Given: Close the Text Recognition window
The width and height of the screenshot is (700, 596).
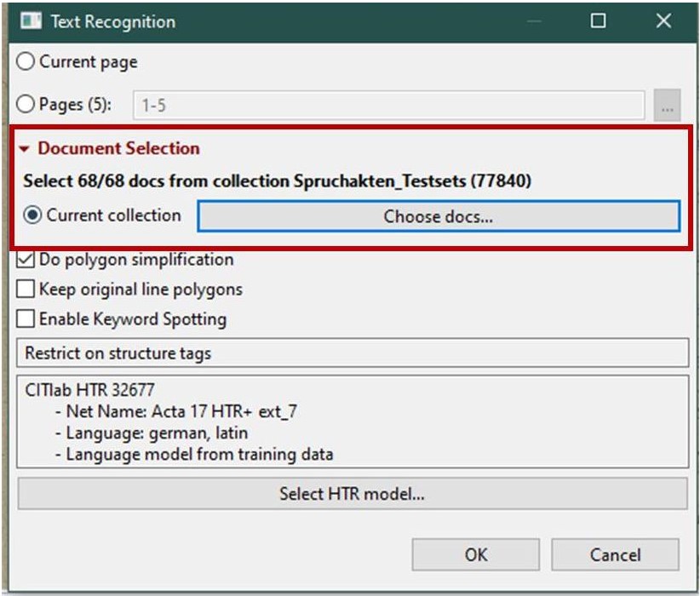Looking at the screenshot, I should 664,20.
